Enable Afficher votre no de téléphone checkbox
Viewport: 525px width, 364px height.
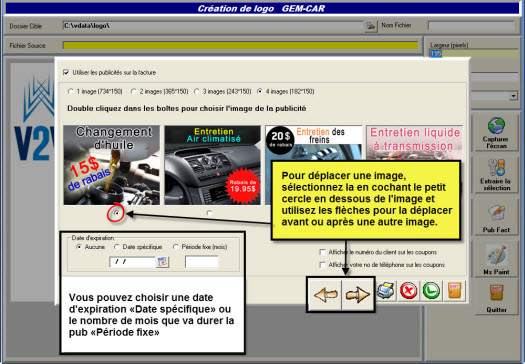pyautogui.click(x=322, y=265)
